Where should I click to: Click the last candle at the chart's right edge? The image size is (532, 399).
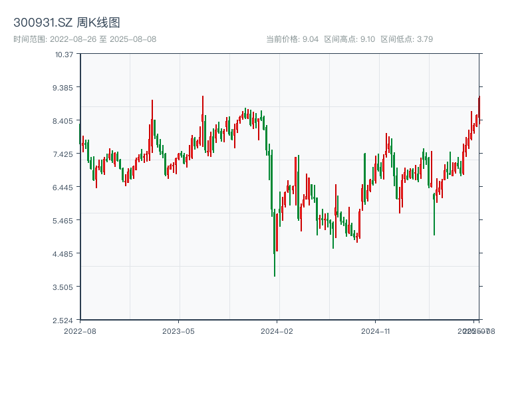coord(478,110)
